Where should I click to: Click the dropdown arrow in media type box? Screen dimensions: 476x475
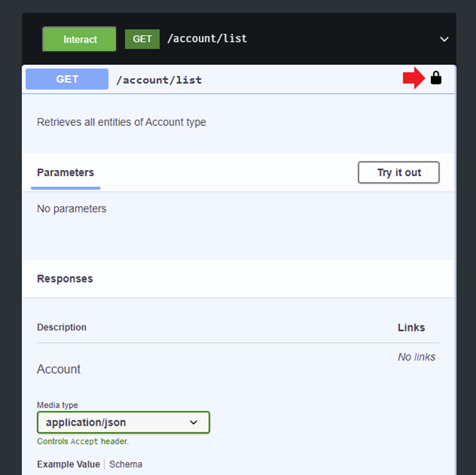(x=194, y=422)
